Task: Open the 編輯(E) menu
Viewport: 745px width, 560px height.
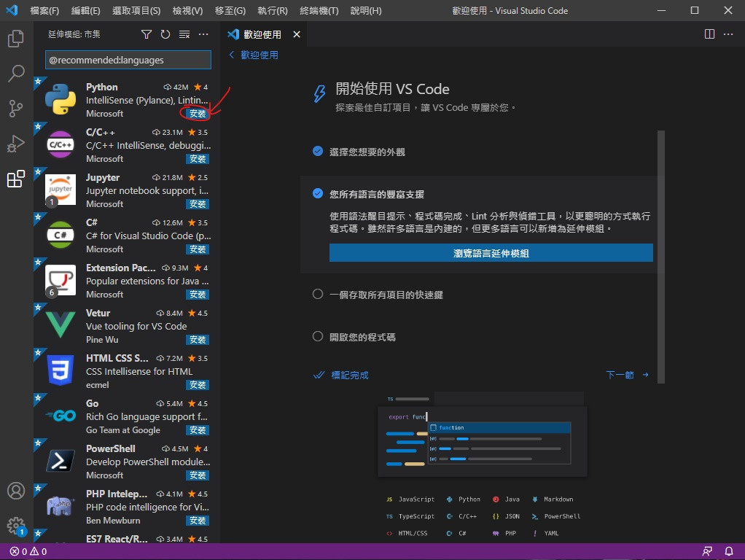Action: (85, 10)
